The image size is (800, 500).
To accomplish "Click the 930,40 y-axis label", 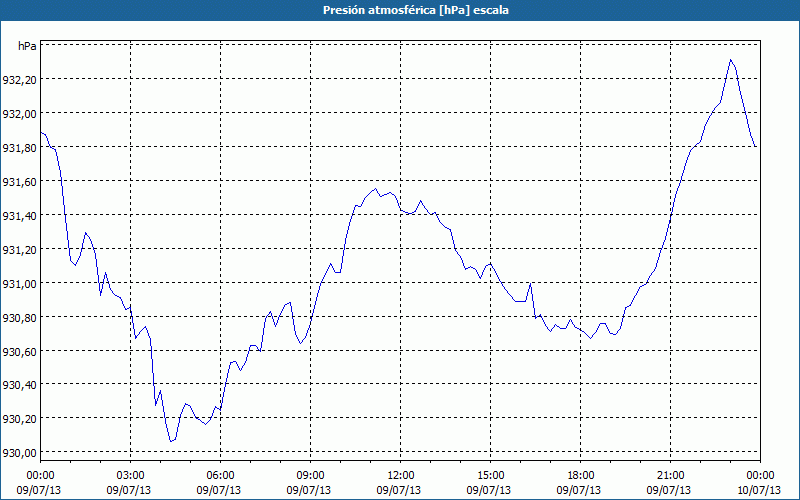I will click(x=19, y=385).
